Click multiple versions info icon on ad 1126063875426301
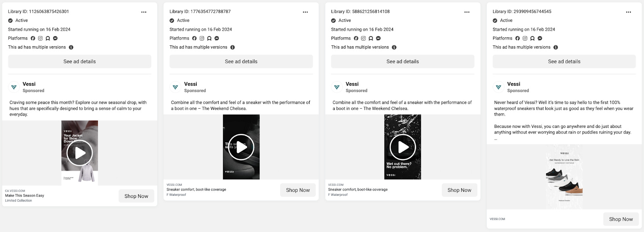Viewport: 644px width, 232px height. coord(71,47)
